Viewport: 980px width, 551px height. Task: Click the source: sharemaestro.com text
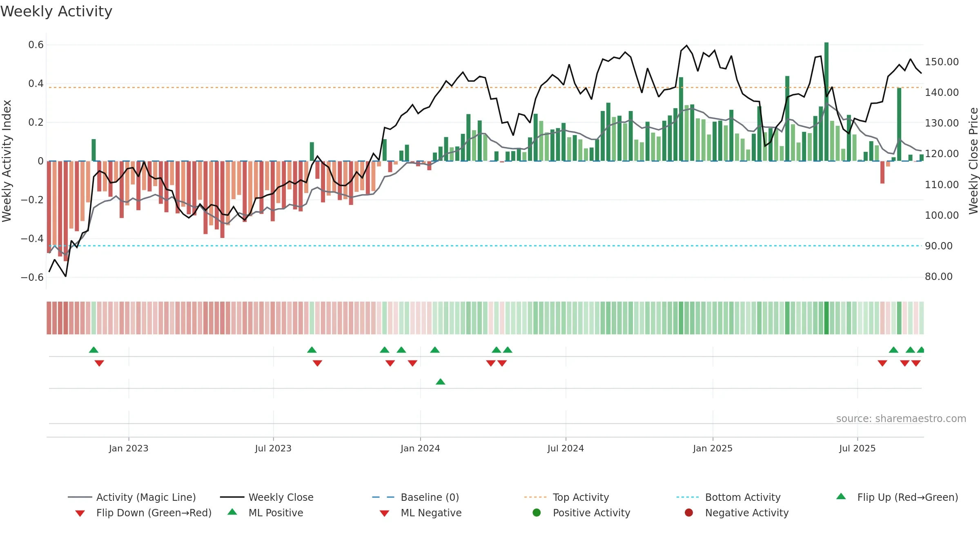(x=901, y=419)
